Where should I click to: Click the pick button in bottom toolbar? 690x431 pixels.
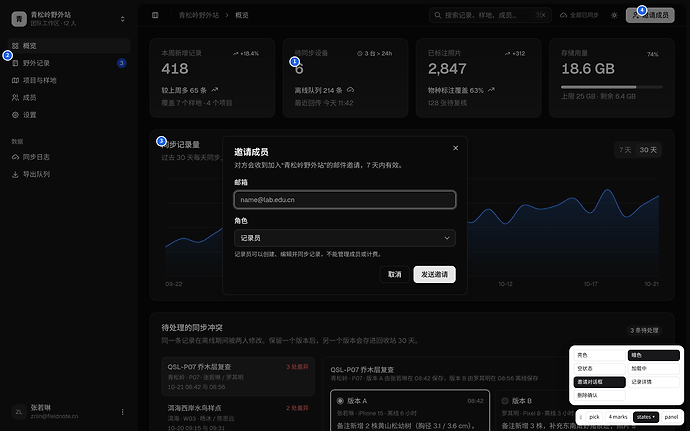[x=594, y=417]
